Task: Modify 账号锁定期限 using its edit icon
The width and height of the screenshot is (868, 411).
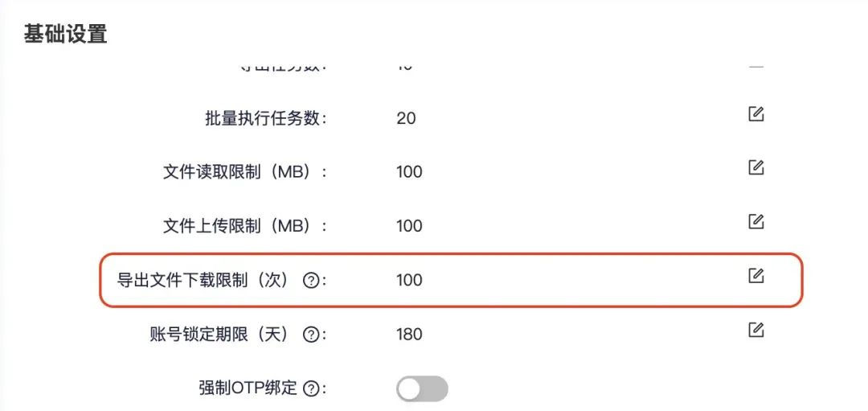Action: tap(755, 329)
